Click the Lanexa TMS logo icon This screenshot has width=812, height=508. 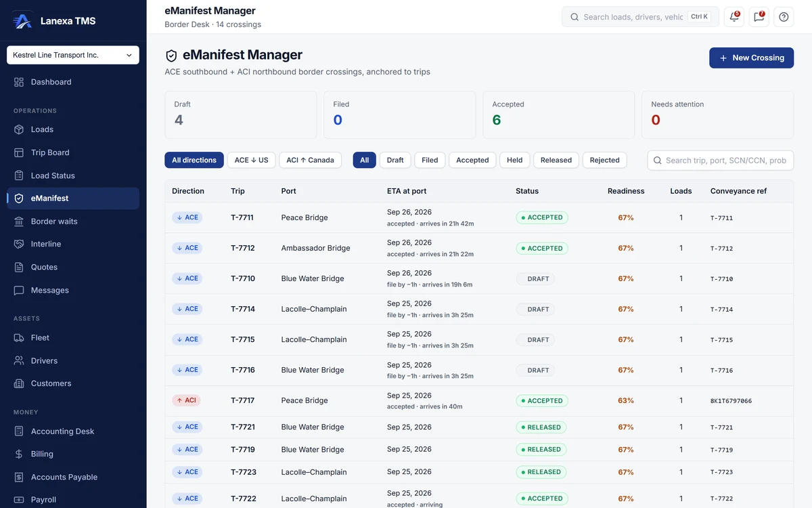pos(22,20)
